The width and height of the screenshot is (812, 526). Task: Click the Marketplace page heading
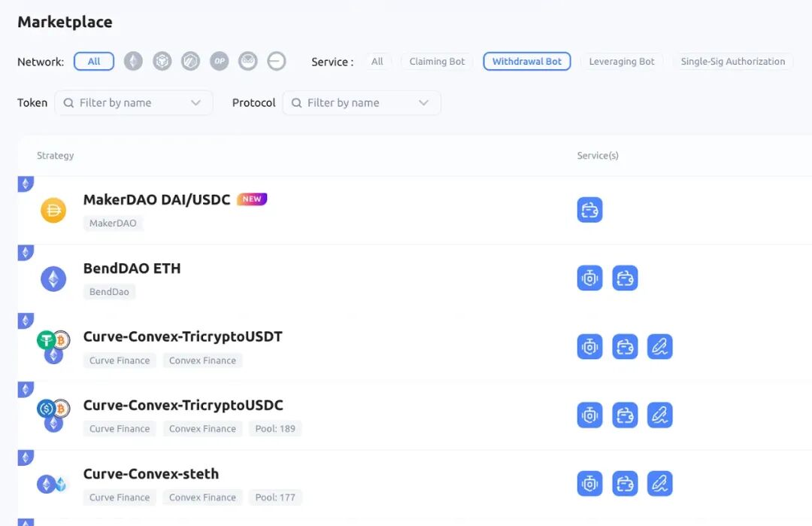point(65,22)
